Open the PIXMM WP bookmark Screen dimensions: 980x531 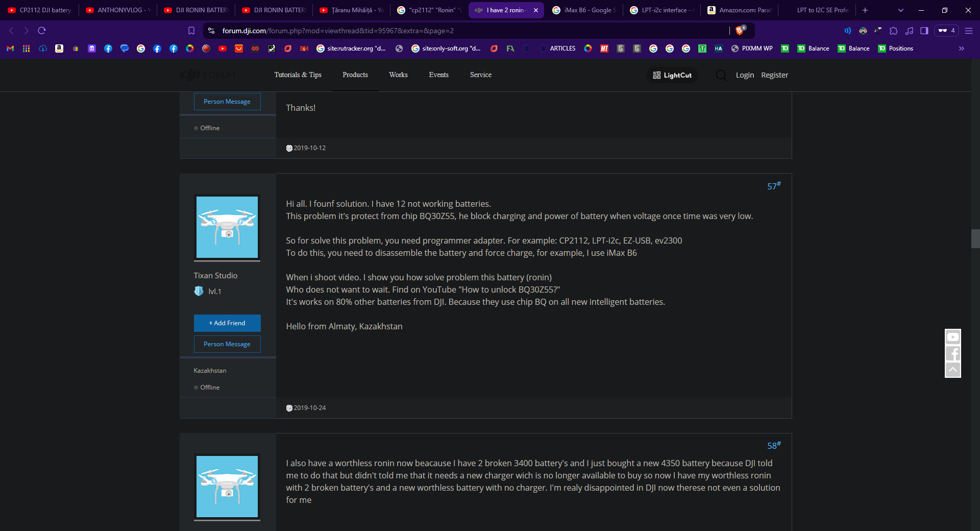(752, 49)
